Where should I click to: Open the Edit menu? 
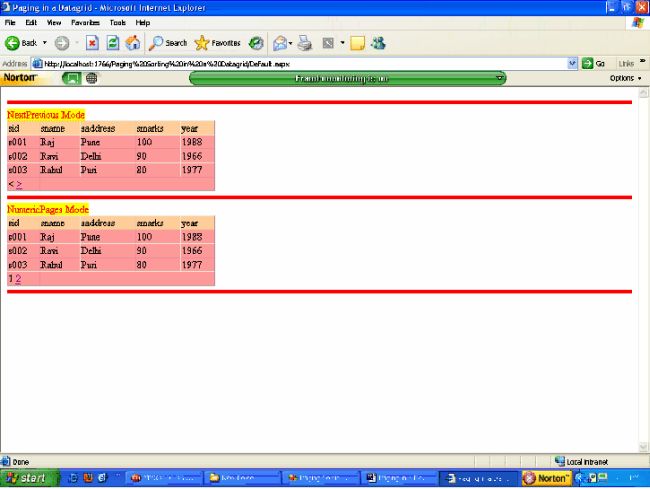(x=31, y=23)
